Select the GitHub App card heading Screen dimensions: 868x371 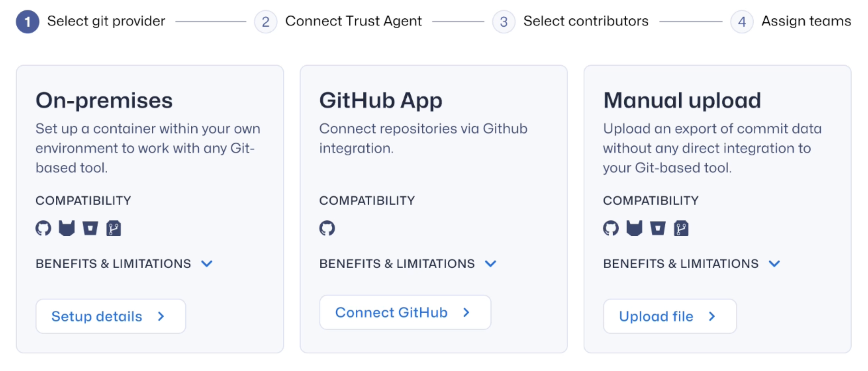(x=381, y=100)
